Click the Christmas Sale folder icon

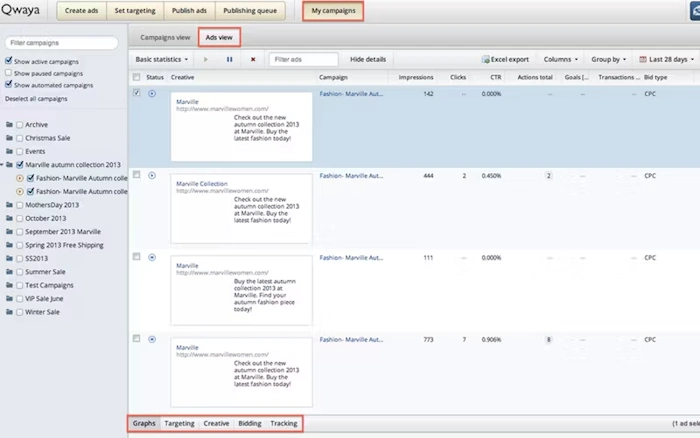9,138
